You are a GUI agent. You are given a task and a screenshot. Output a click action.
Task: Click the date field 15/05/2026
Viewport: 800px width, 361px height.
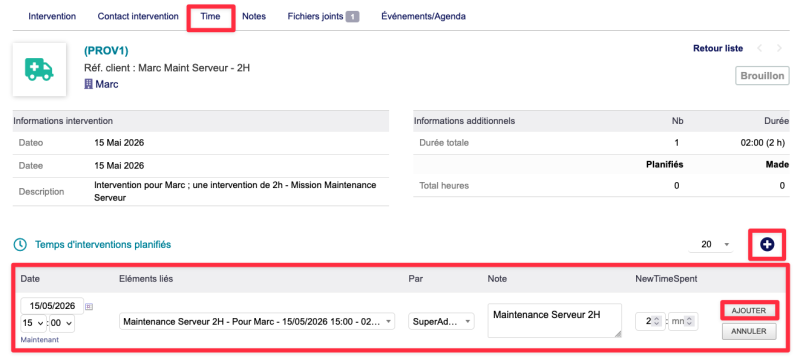click(53, 306)
